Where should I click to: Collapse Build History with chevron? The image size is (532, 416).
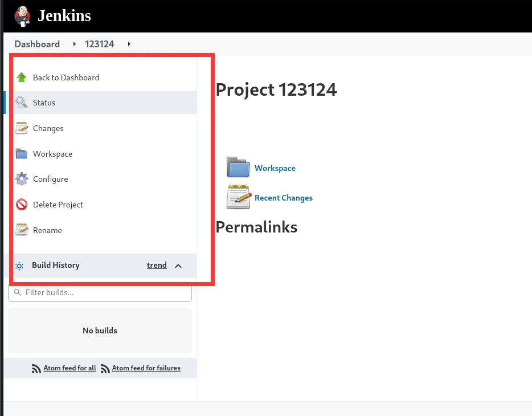(178, 266)
